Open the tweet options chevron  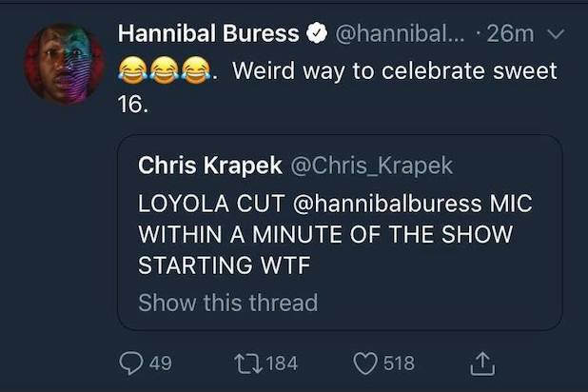pyautogui.click(x=559, y=36)
